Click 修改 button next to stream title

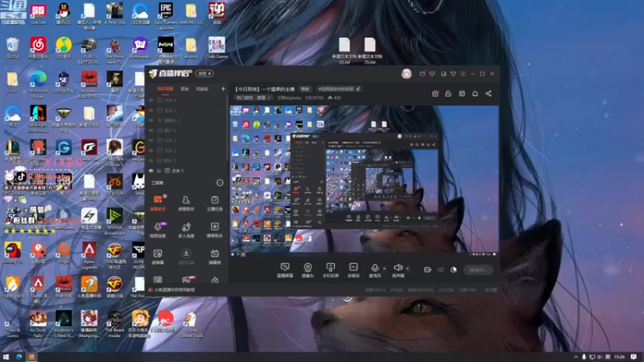[305, 88]
